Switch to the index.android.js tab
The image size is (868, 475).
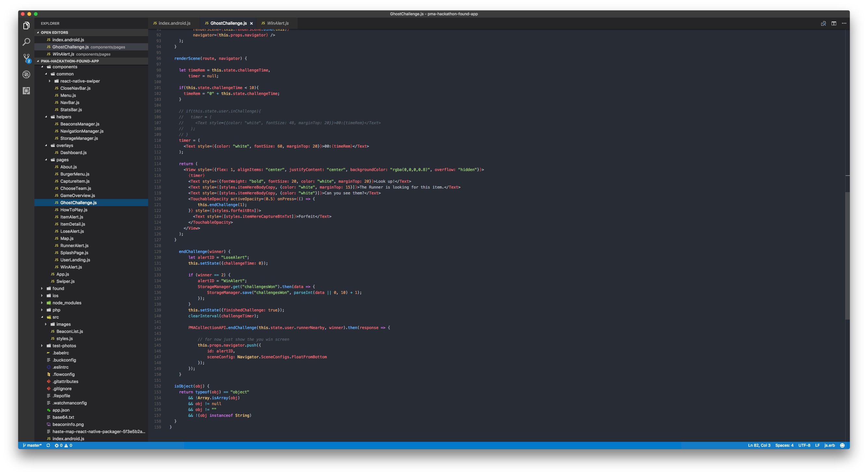click(174, 23)
